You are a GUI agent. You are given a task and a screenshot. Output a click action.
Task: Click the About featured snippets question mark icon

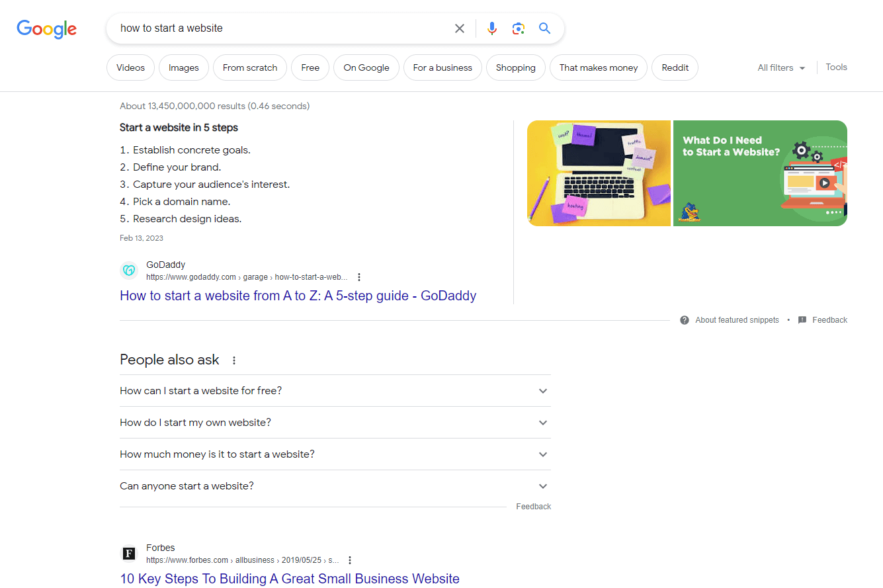683,319
